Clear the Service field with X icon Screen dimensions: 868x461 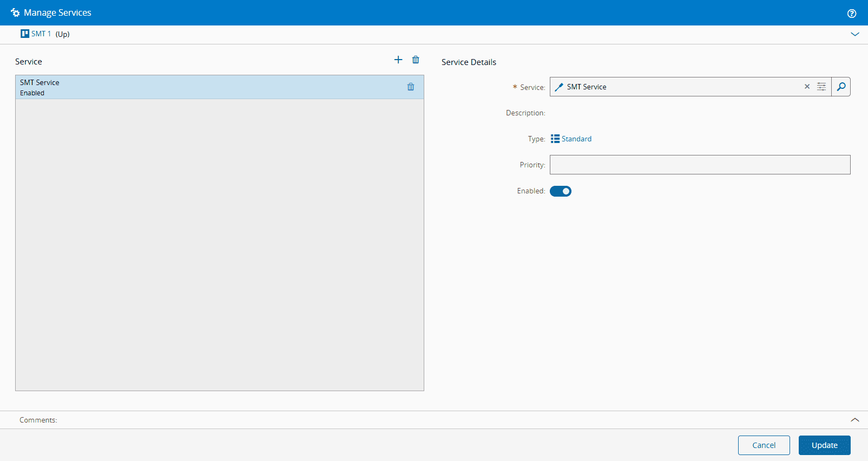tap(807, 87)
